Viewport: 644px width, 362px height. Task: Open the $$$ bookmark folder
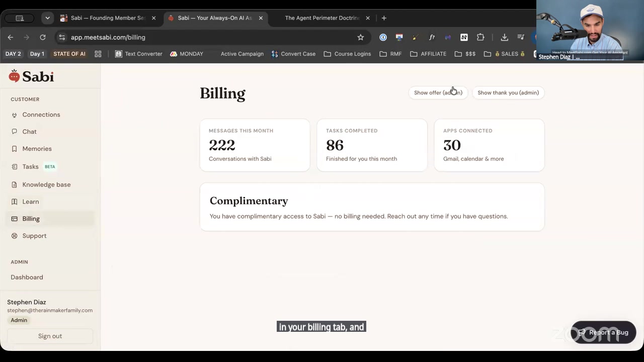point(465,54)
